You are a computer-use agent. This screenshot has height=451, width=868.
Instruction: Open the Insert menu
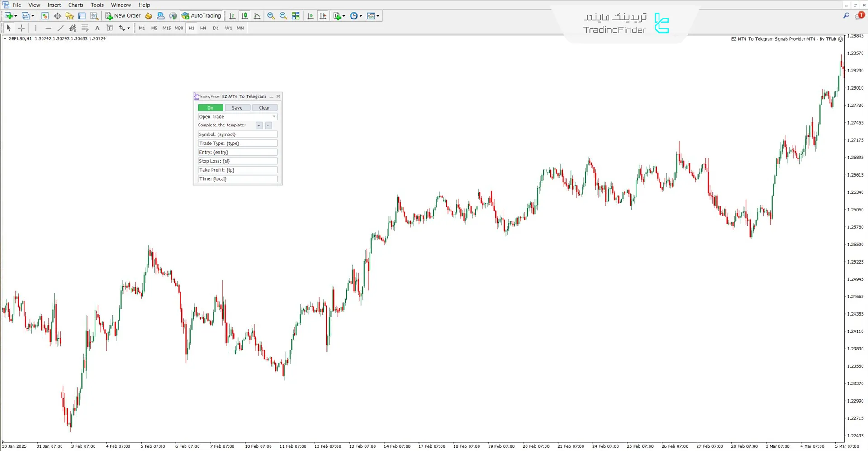pos(54,5)
